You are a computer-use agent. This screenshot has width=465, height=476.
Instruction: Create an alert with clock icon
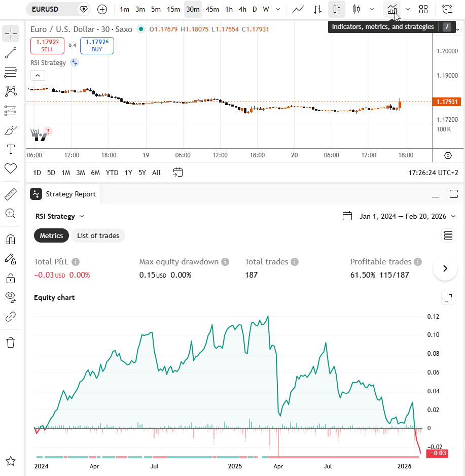tap(447, 10)
